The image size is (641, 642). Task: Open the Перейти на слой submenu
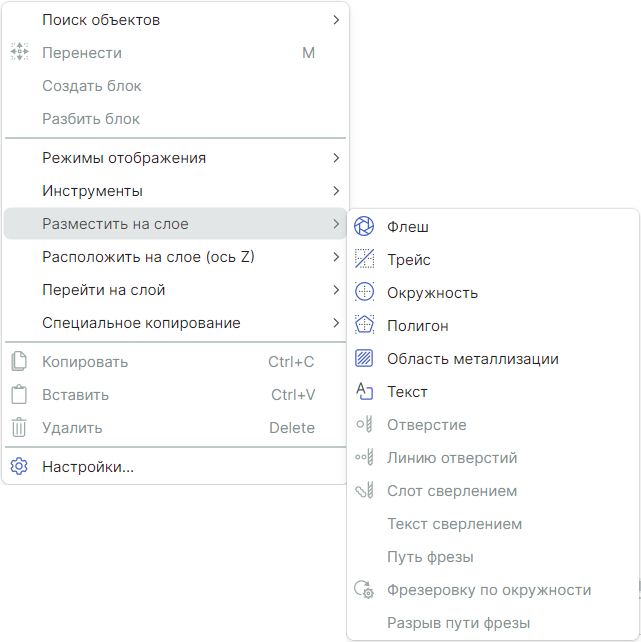tap(104, 290)
